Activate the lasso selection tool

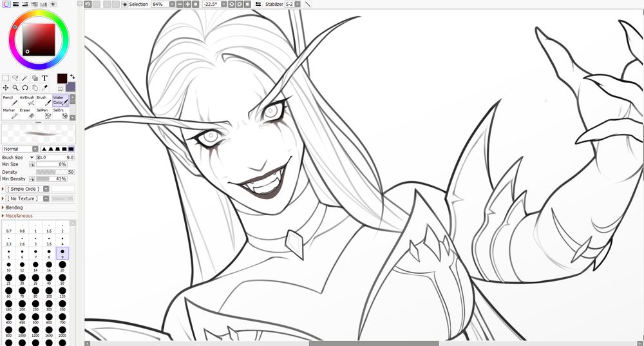coord(15,78)
